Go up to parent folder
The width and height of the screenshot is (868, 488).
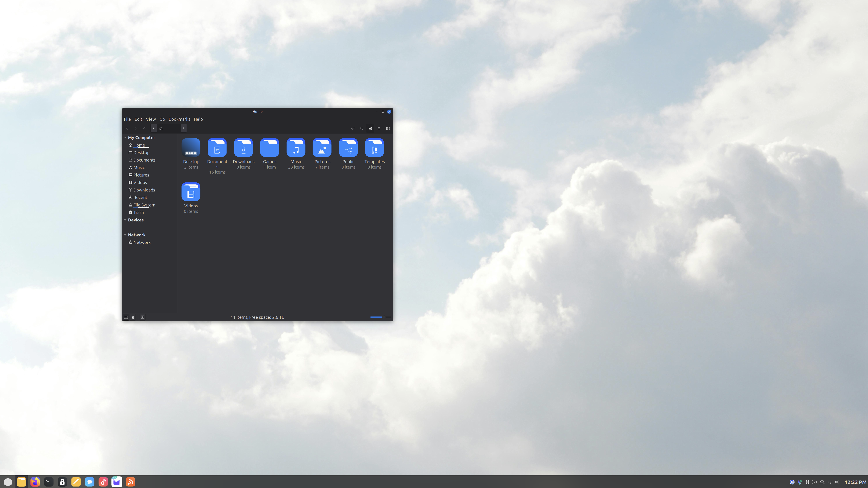click(x=145, y=128)
